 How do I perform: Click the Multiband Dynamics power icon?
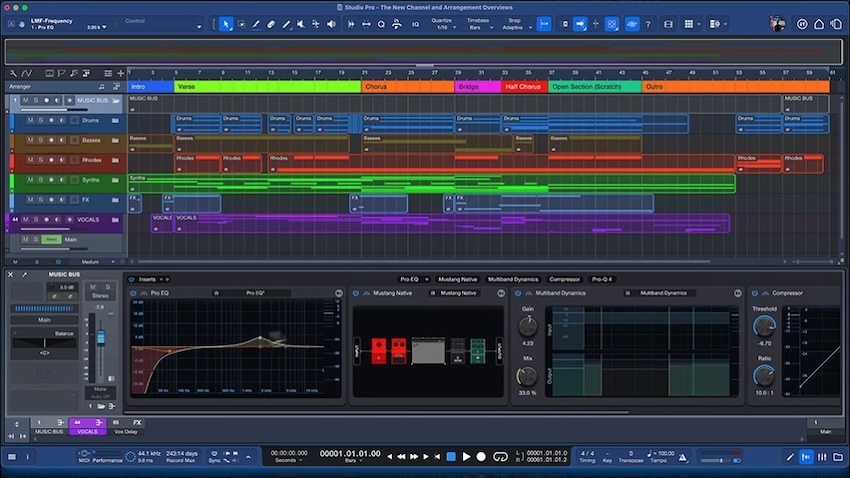516,293
